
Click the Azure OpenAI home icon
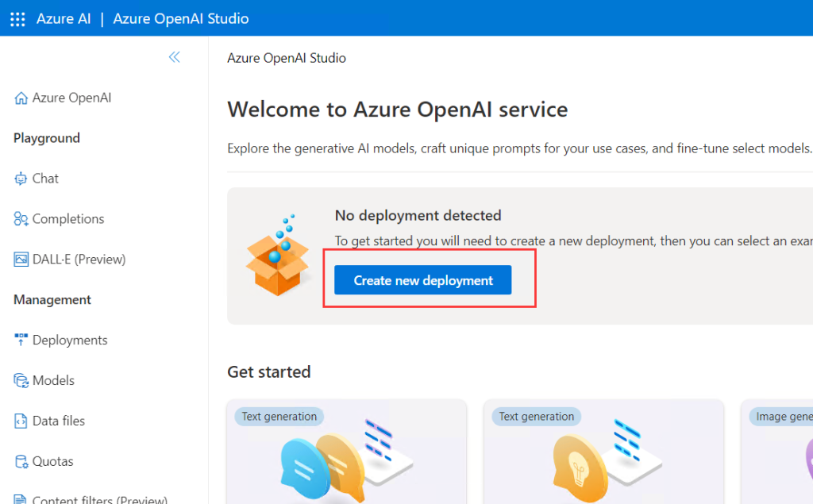21,98
